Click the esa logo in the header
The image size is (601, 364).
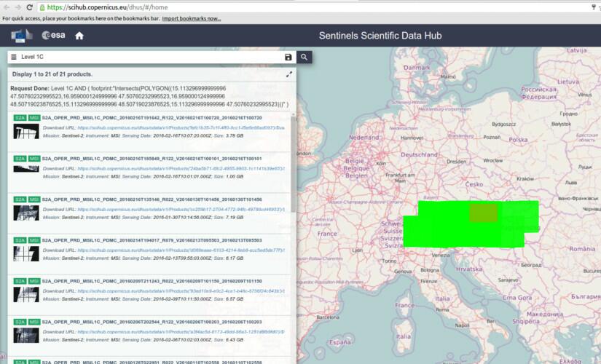[53, 35]
